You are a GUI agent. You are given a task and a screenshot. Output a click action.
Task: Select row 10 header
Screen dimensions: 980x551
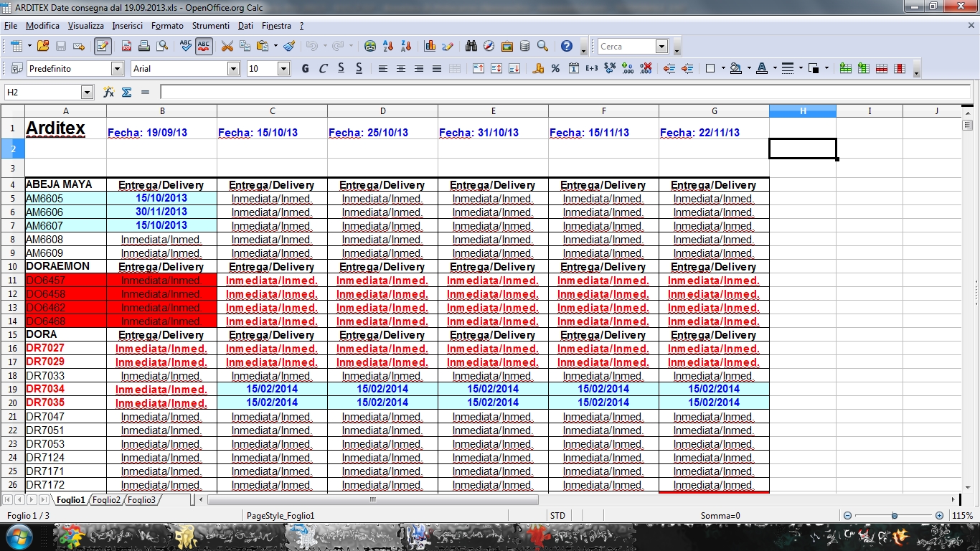[12, 267]
